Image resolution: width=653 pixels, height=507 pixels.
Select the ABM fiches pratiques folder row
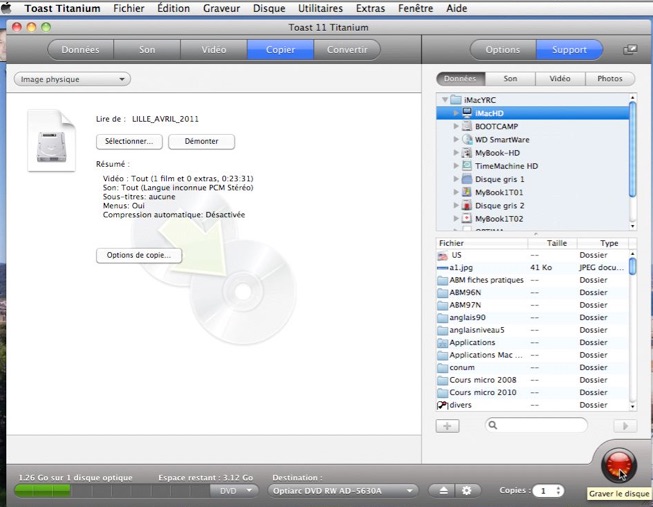[x=532, y=280]
